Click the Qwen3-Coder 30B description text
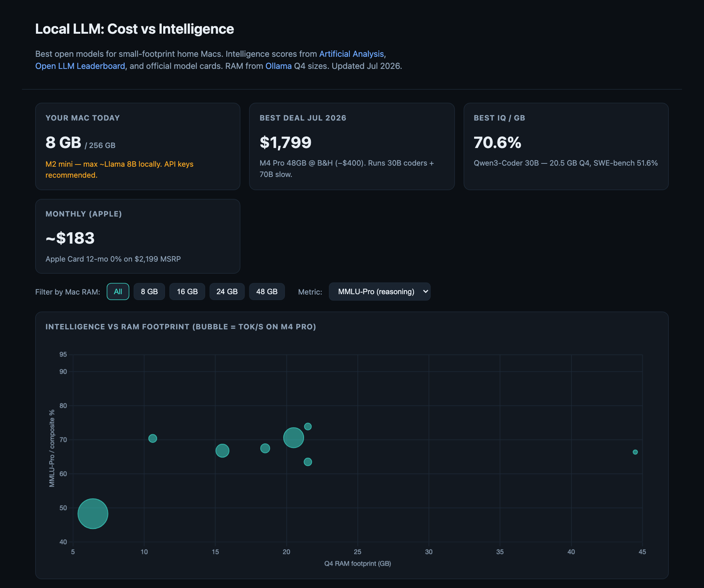This screenshot has width=704, height=588. point(565,163)
